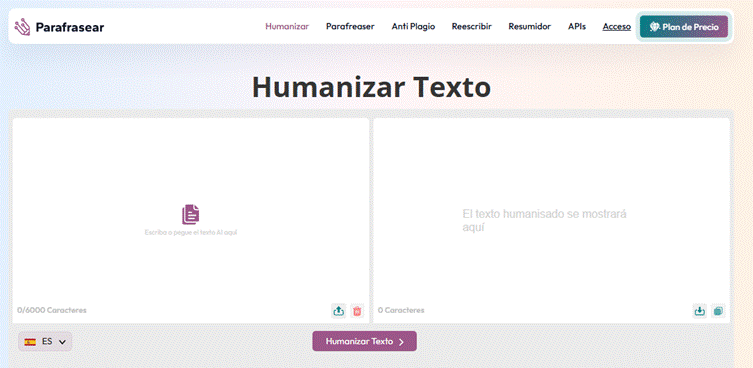Click the copy icon in output panel

point(718,311)
